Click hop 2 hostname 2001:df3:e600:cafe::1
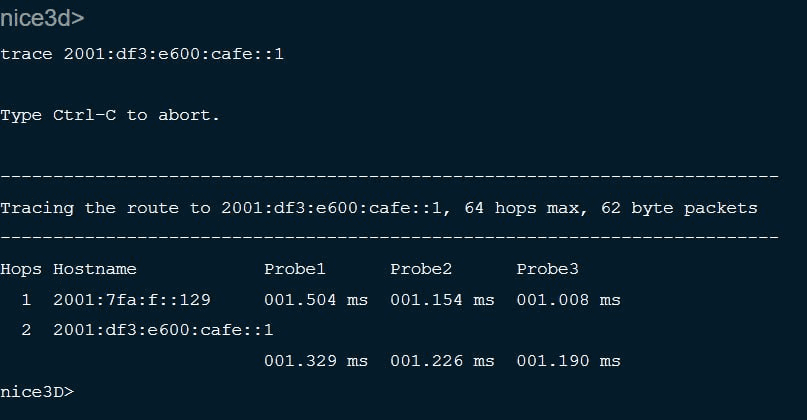This screenshot has width=807, height=420. coord(163,330)
